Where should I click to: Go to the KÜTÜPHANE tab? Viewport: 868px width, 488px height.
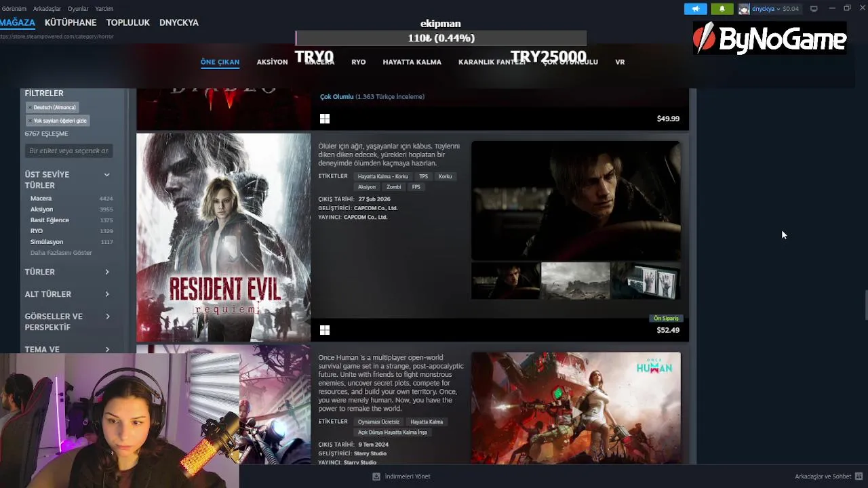[71, 22]
